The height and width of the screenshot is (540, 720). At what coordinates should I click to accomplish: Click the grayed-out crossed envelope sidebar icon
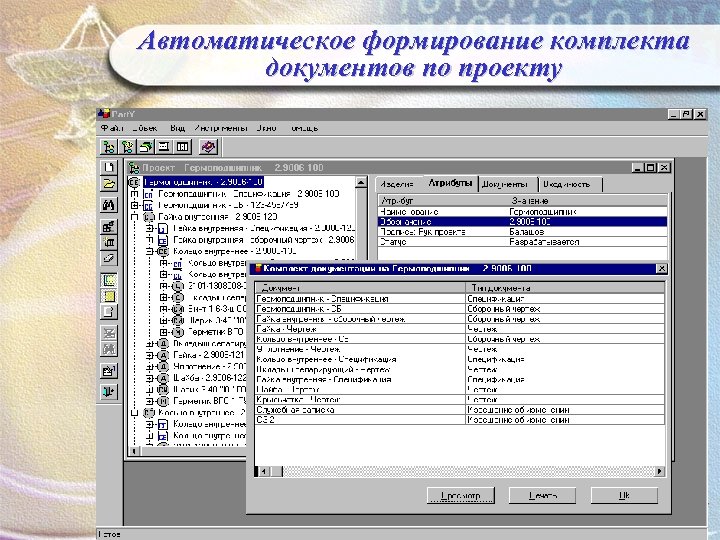coord(108,333)
